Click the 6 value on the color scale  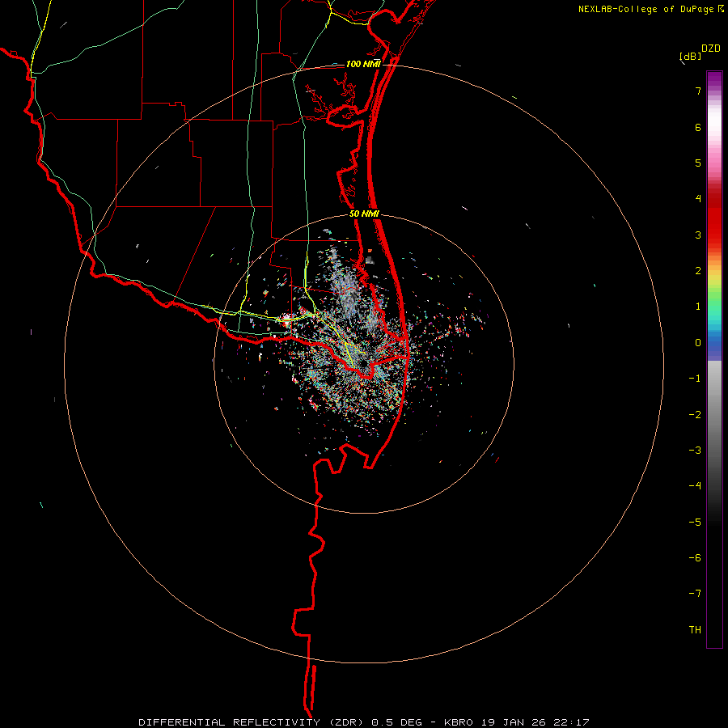[x=698, y=127]
